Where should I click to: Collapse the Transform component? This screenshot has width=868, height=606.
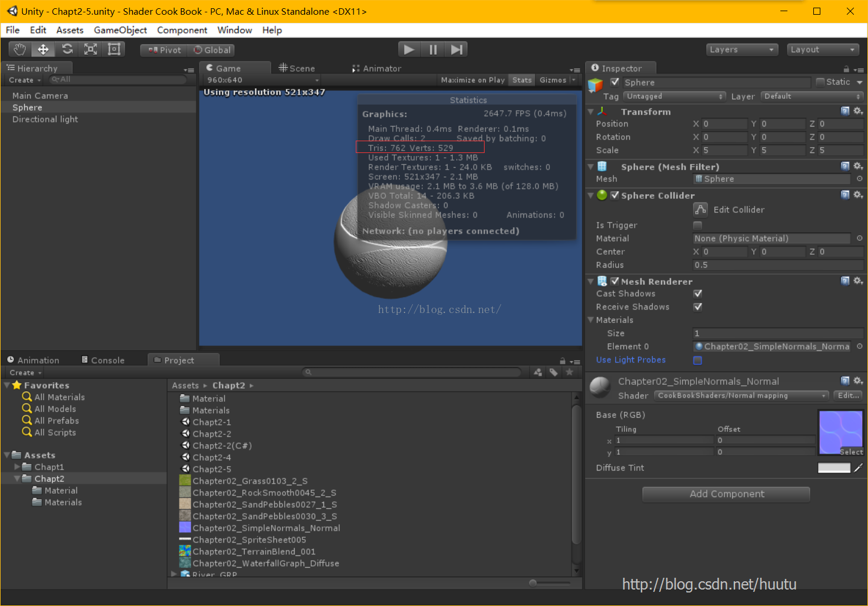pos(591,112)
